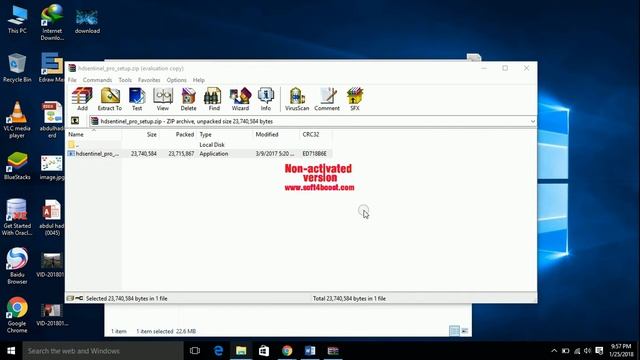640x360 pixels.
Task: Switch Explorer window to large icons view
Action: [464, 331]
